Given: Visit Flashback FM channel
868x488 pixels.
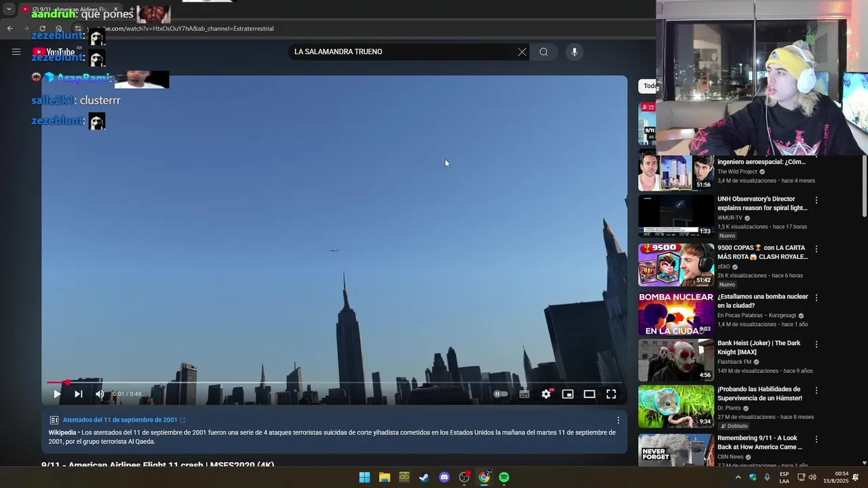Looking at the screenshot, I should [x=734, y=362].
